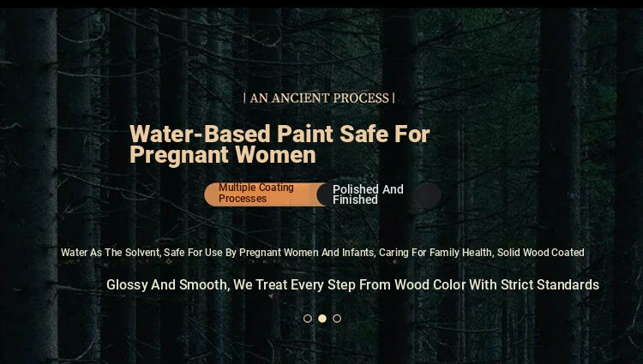
Task: Click the AN ANCIENT PROCESS subtitle
Action: 319,98
